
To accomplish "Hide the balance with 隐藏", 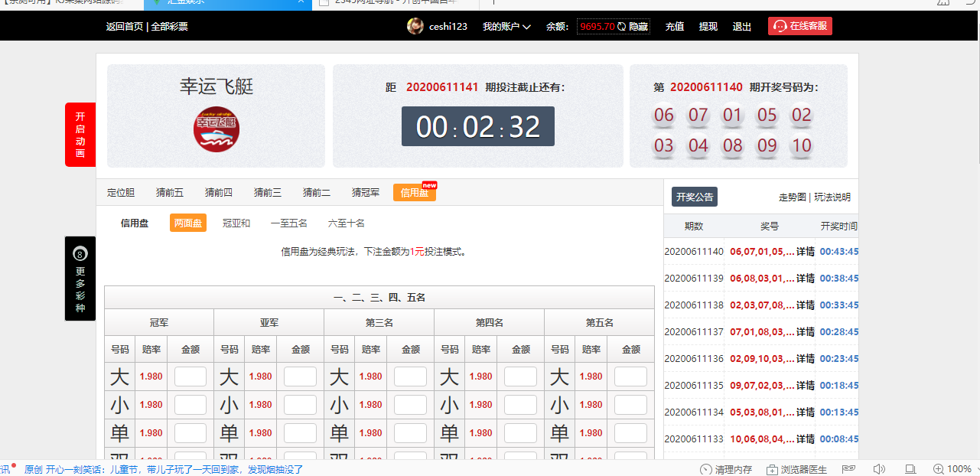I will (x=639, y=27).
